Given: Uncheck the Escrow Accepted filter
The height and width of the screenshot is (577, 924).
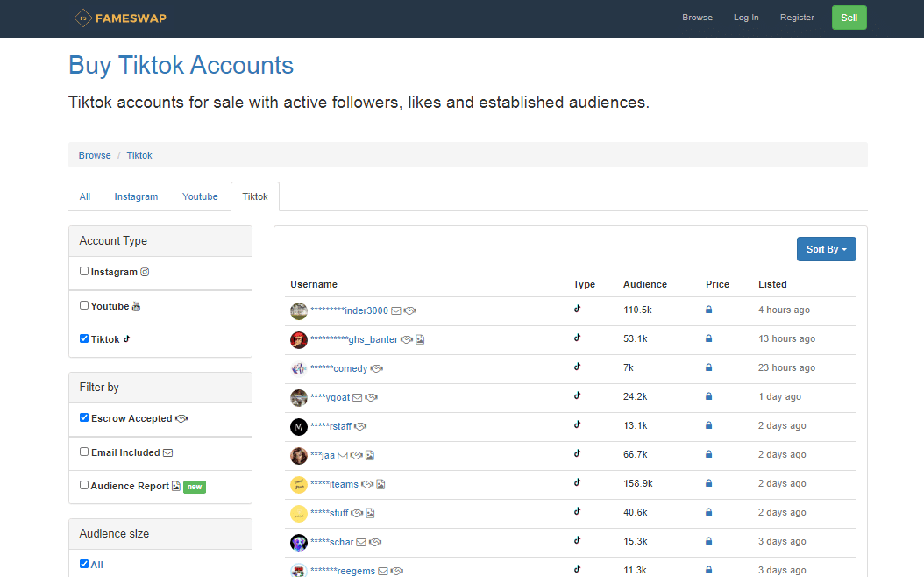Looking at the screenshot, I should coord(84,417).
